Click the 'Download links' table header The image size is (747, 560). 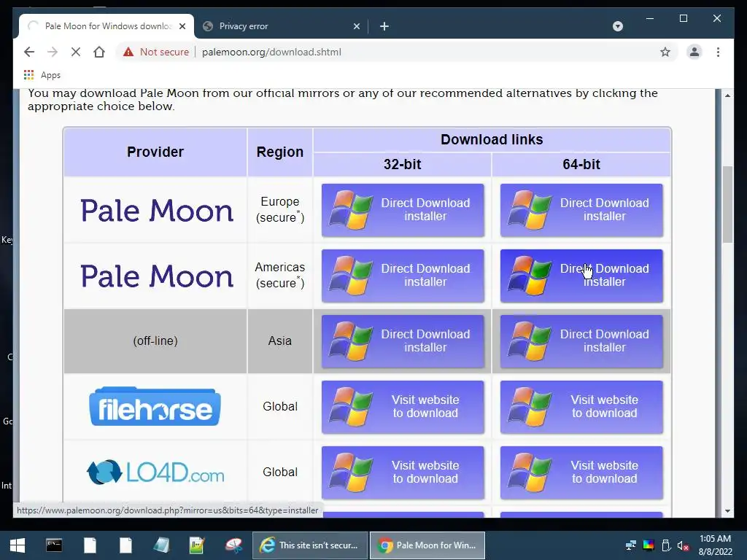coord(492,139)
